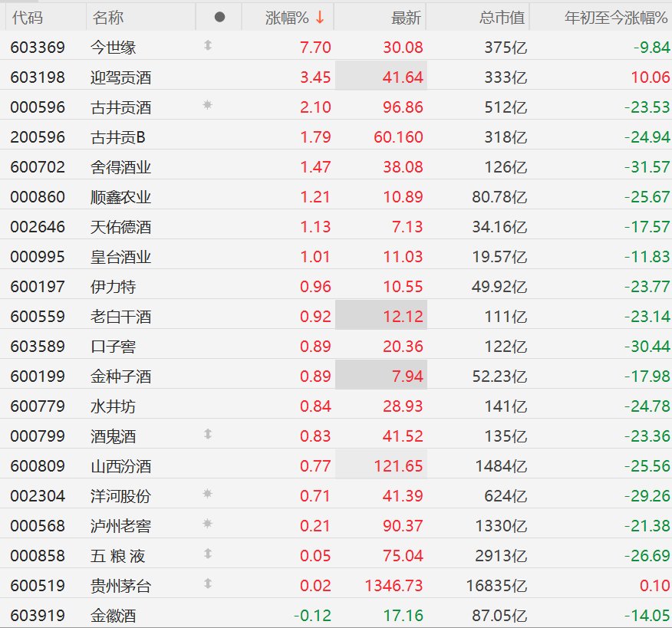Click the -0.12 change percent value
The height and width of the screenshot is (628, 672).
312,616
